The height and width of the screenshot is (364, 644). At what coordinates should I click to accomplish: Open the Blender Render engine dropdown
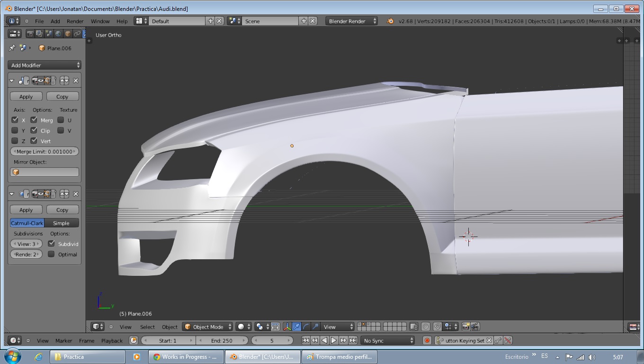tap(351, 21)
